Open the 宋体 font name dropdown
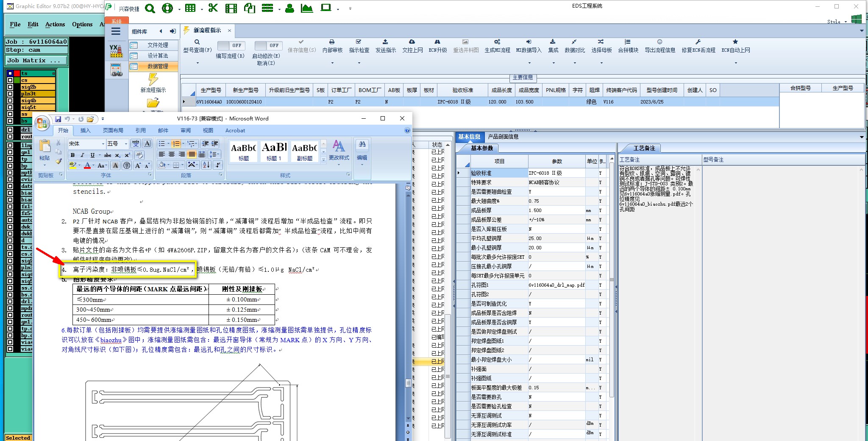Viewport: 868px width, 441px height. tap(103, 144)
